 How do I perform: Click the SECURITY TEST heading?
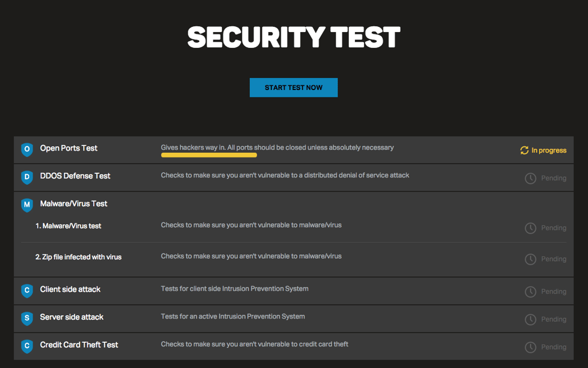coord(293,37)
